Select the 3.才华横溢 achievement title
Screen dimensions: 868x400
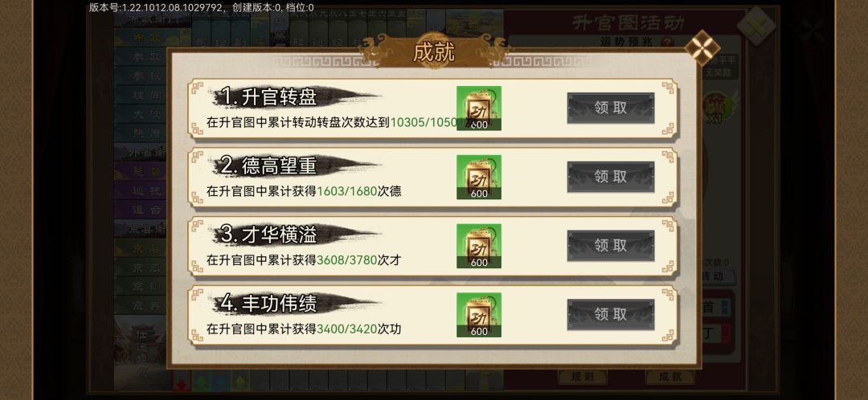pos(269,235)
